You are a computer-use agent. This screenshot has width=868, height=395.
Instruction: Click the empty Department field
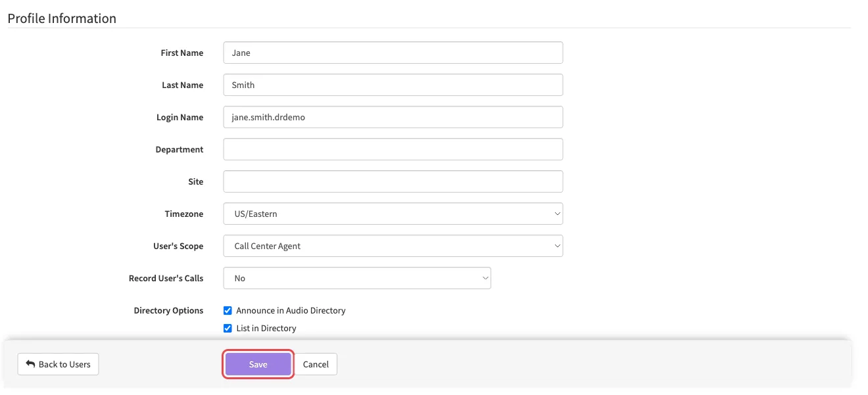pos(393,149)
